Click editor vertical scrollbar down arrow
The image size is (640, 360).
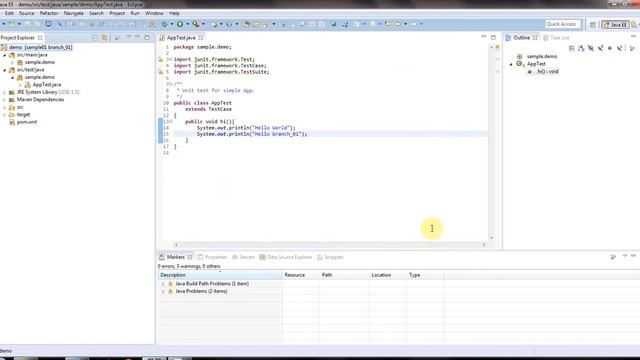491,238
